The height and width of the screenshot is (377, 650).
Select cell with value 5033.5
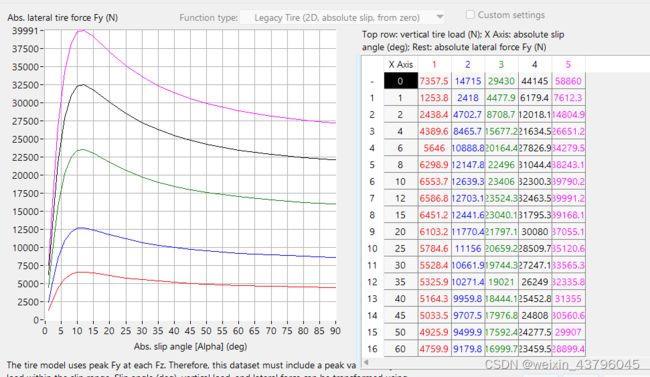(x=434, y=315)
